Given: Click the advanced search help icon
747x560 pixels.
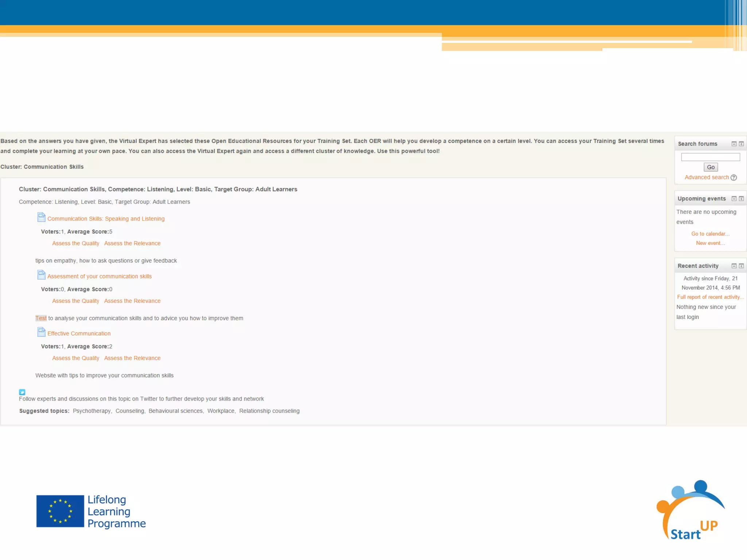Looking at the screenshot, I should coord(734,178).
